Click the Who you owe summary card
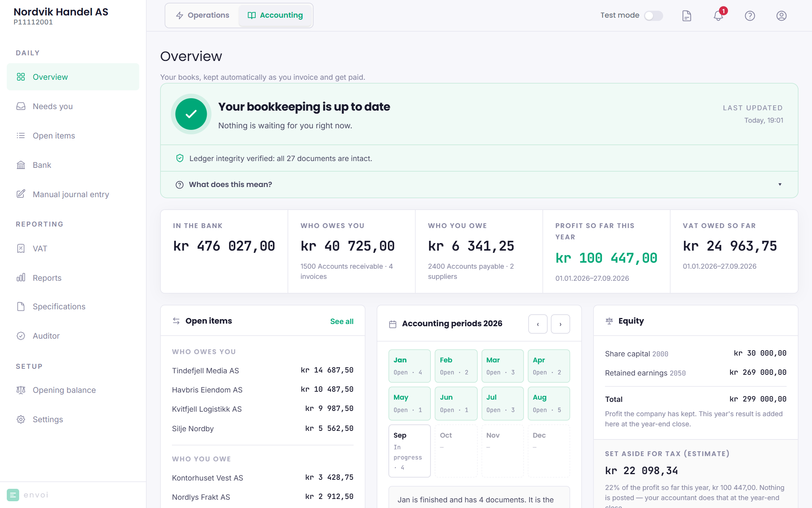 click(479, 251)
